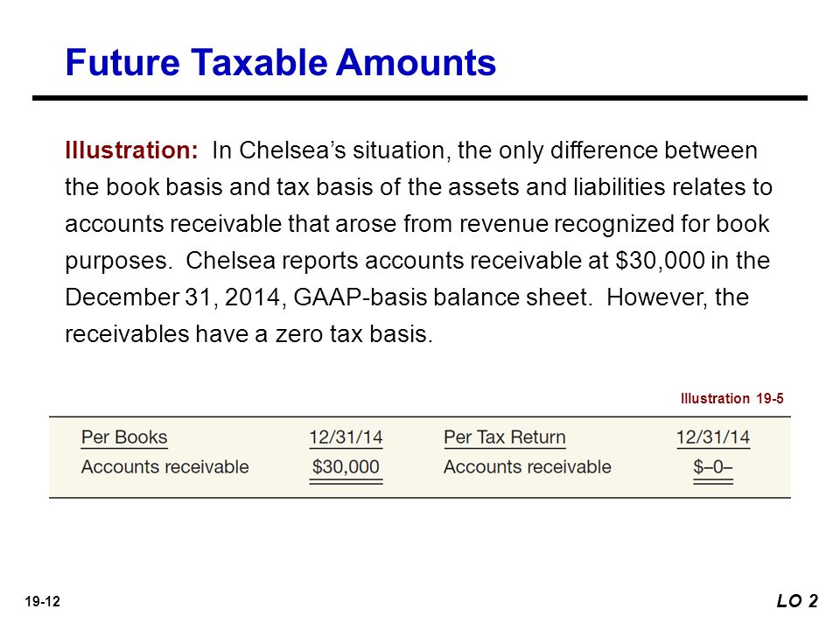Screen dimensions: 840x630
Task: Click the words GAAP-basis balance sheet
Action: [x=443, y=297]
